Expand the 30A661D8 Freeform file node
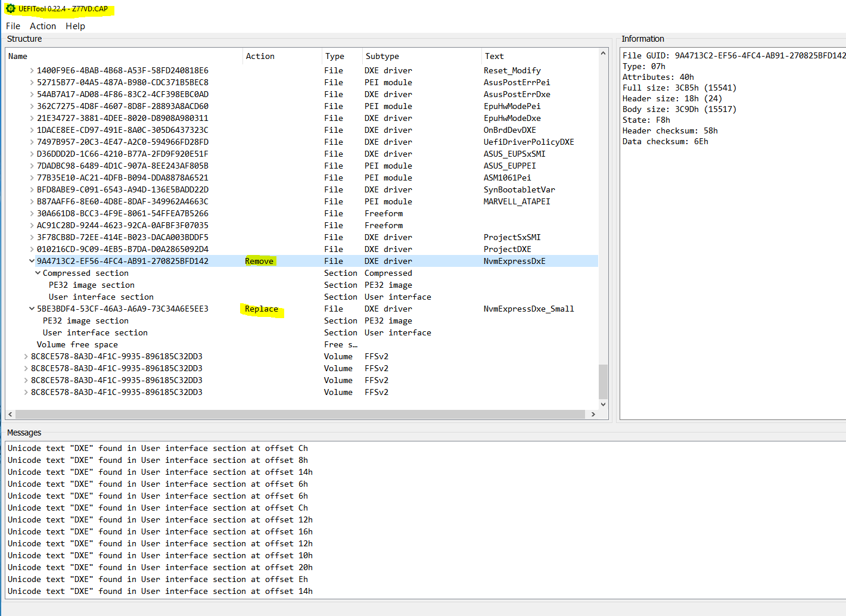Image resolution: width=846 pixels, height=616 pixels. pyautogui.click(x=32, y=213)
